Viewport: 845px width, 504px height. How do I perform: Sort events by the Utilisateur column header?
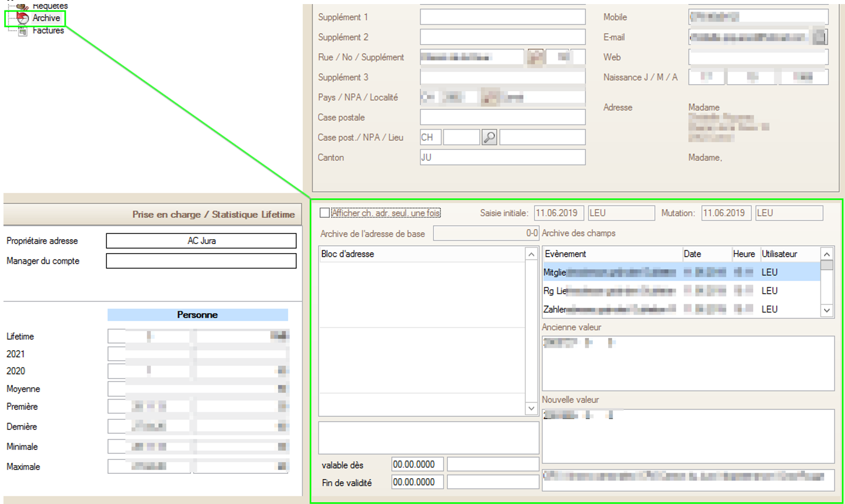(x=790, y=254)
